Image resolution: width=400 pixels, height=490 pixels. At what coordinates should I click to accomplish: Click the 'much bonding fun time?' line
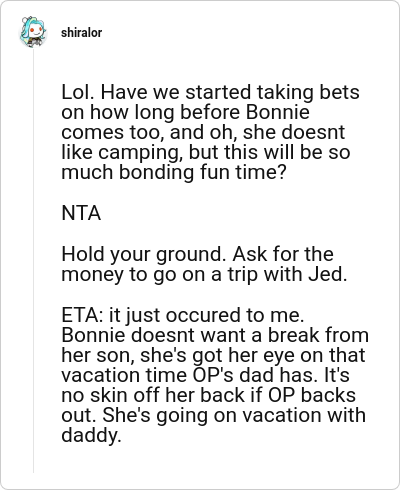(174, 172)
